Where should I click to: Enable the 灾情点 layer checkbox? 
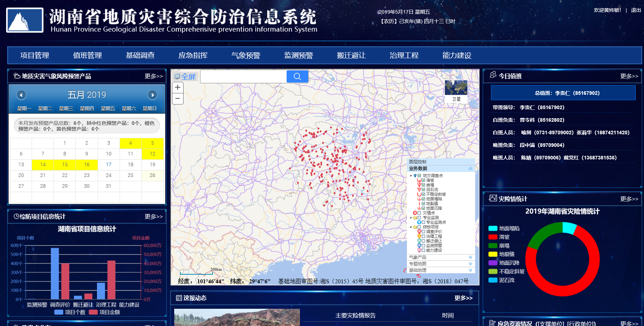pos(418,213)
